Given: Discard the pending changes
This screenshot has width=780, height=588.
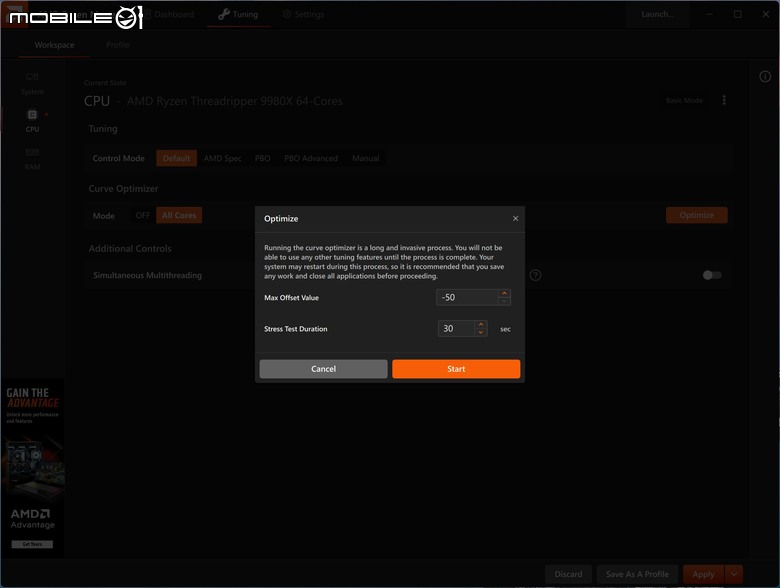Looking at the screenshot, I should point(568,574).
